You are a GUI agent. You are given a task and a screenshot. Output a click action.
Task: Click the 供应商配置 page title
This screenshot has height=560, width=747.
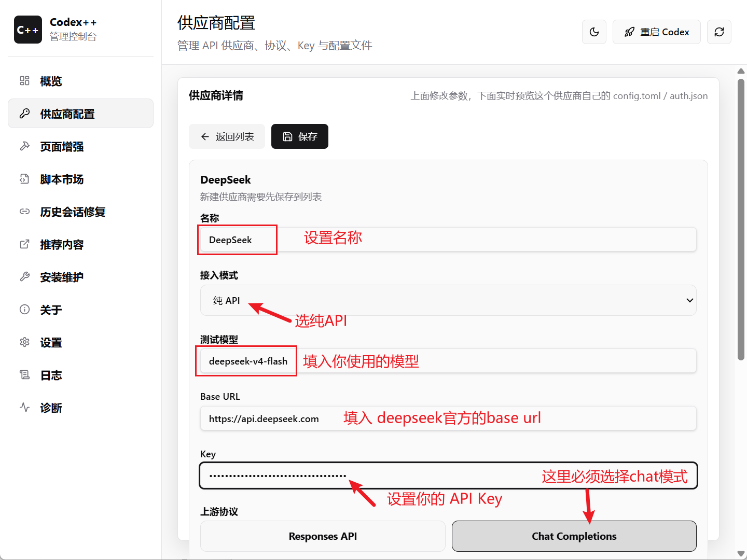point(216,23)
